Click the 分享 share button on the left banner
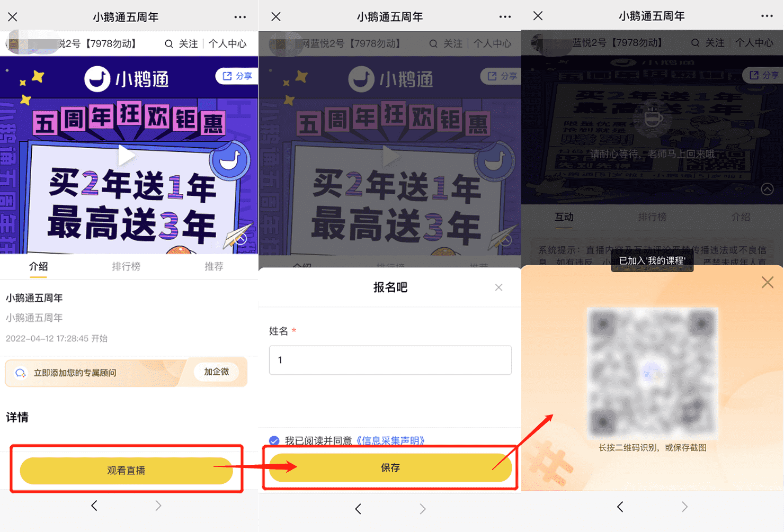784x532 pixels. pyautogui.click(x=237, y=76)
